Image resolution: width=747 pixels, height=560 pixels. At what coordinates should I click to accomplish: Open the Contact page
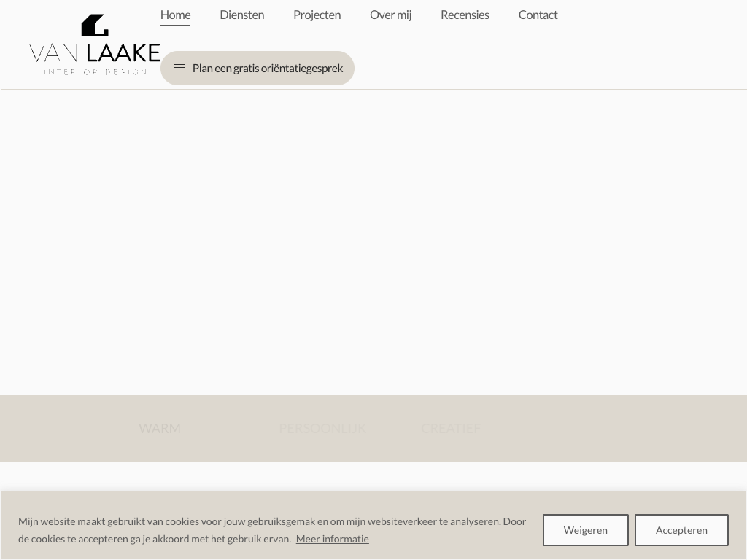click(x=538, y=15)
